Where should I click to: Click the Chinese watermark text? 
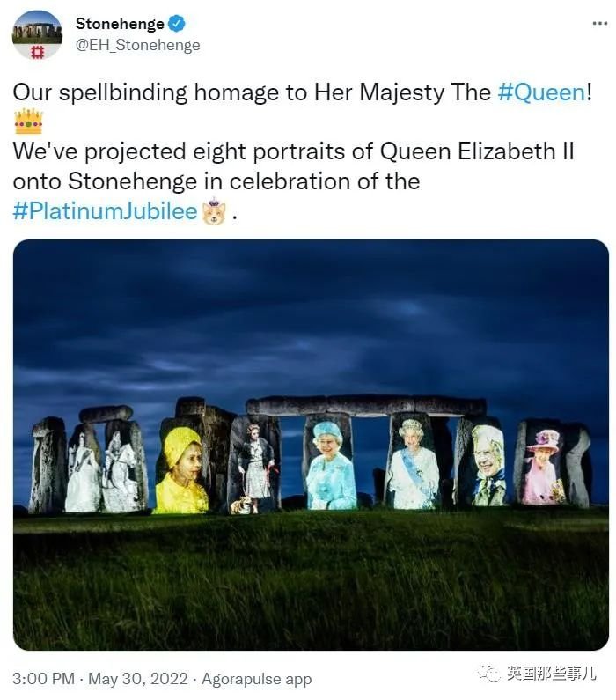tap(551, 673)
